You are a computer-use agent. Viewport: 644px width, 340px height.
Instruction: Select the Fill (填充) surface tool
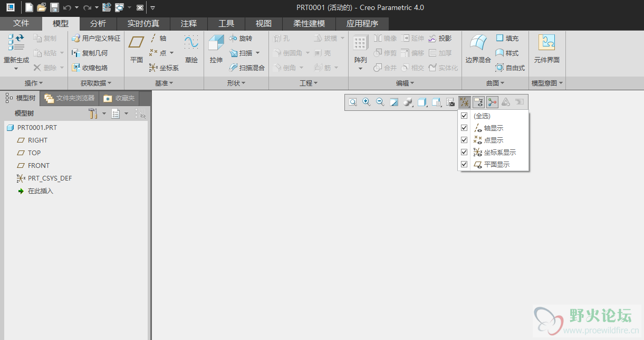coord(507,39)
